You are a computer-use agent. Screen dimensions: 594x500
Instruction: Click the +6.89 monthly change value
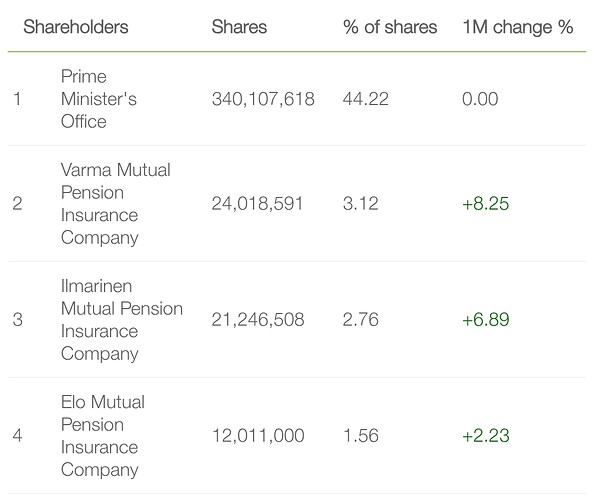tap(486, 319)
